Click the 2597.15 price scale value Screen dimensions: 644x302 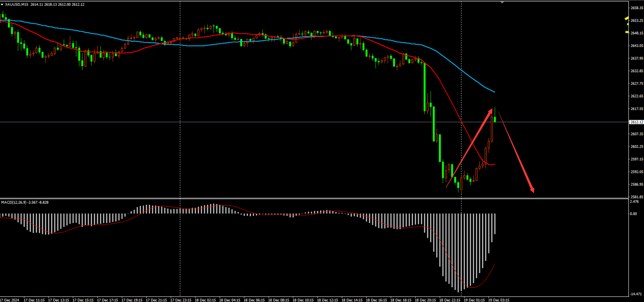637,159
